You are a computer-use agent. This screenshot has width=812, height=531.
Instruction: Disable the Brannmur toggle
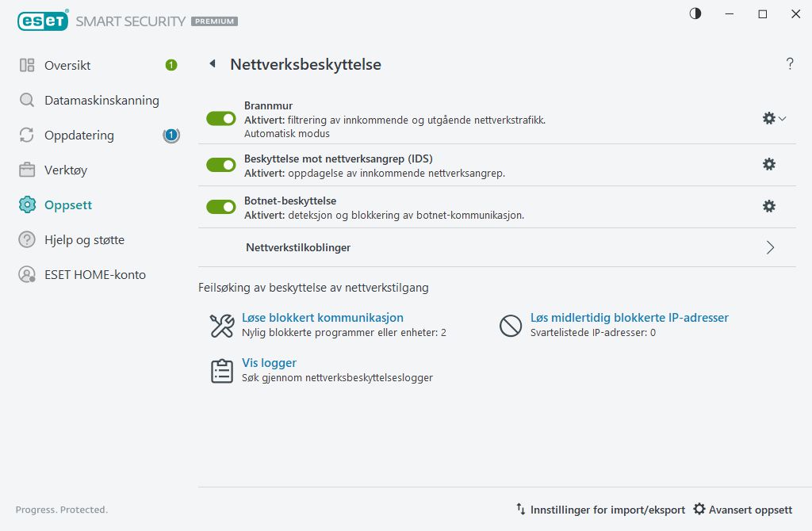coord(220,117)
